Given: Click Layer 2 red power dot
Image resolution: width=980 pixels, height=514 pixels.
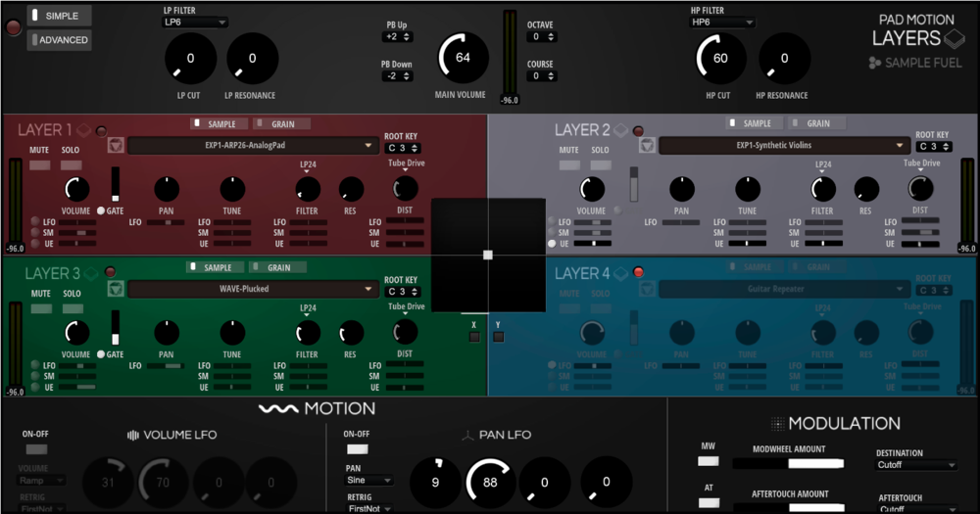Looking at the screenshot, I should (638, 131).
